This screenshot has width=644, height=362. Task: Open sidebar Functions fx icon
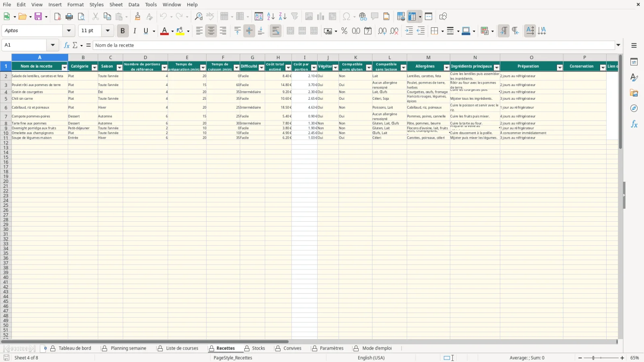pos(634,124)
